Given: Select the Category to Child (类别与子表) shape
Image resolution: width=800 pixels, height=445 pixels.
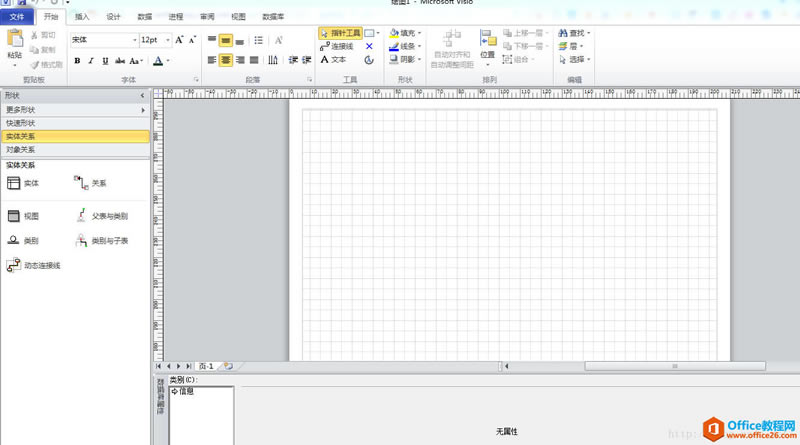Looking at the screenshot, I should click(102, 240).
